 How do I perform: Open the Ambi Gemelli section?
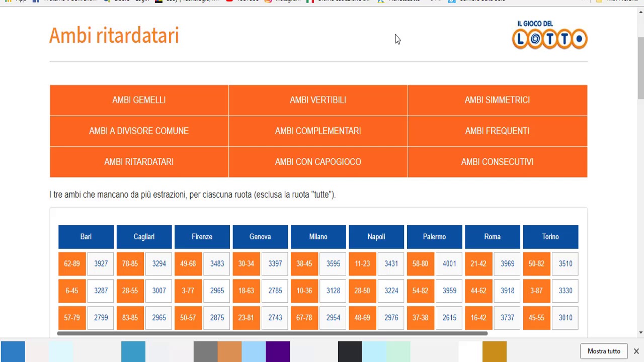pos(139,100)
